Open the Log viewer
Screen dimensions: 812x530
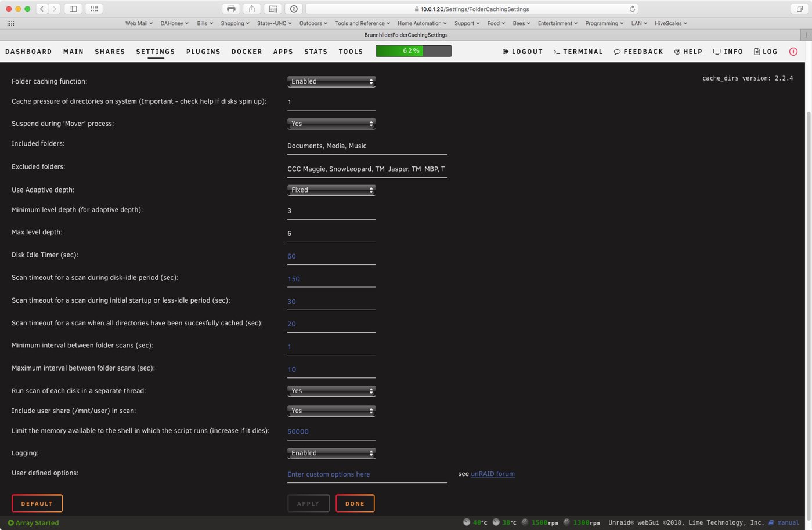point(766,52)
